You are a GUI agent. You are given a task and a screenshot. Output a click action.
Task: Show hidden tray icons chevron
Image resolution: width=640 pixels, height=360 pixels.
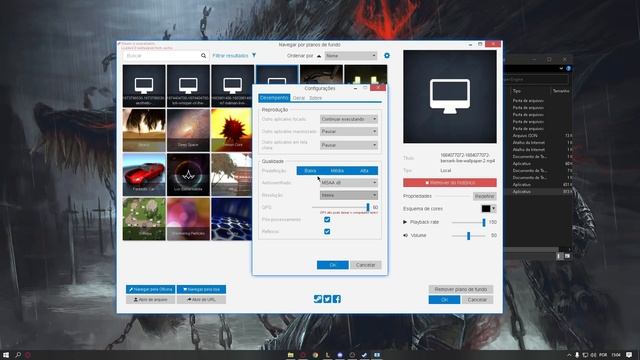coord(569,355)
